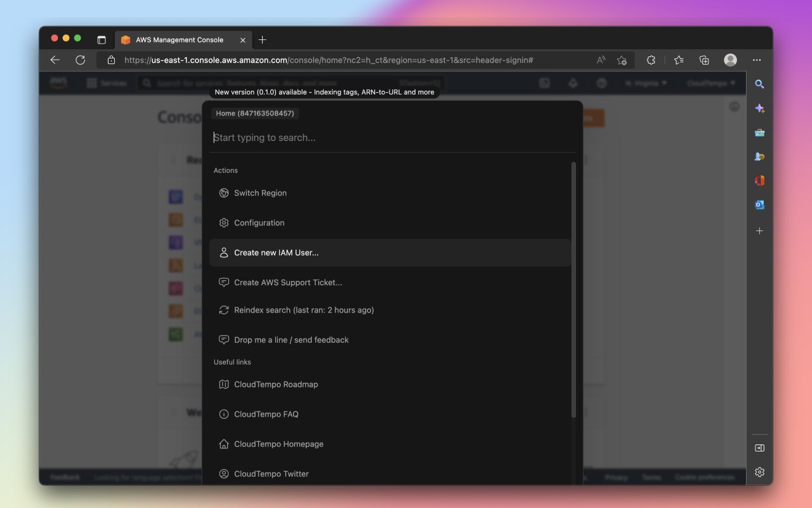Select the AWS Management Console tab
The height and width of the screenshot is (508, 812).
click(x=183, y=39)
